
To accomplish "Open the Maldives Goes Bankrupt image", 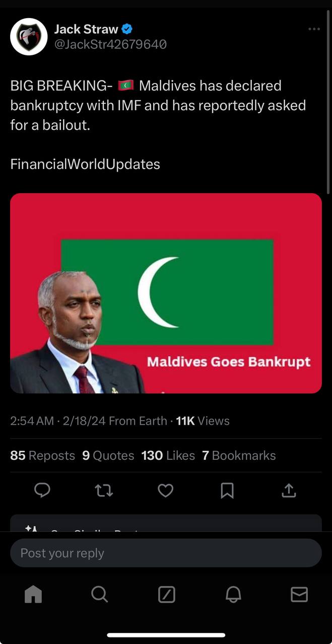I will pyautogui.click(x=166, y=293).
